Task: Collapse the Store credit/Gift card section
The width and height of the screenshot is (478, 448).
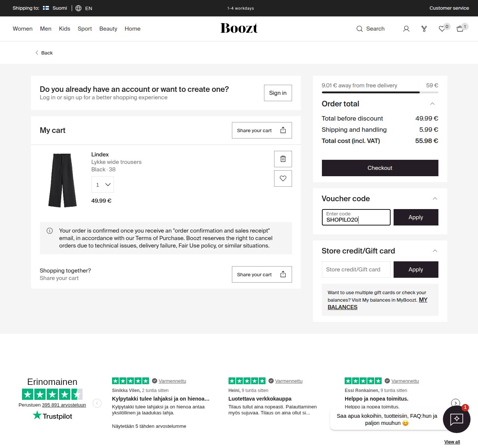Action: (435, 251)
